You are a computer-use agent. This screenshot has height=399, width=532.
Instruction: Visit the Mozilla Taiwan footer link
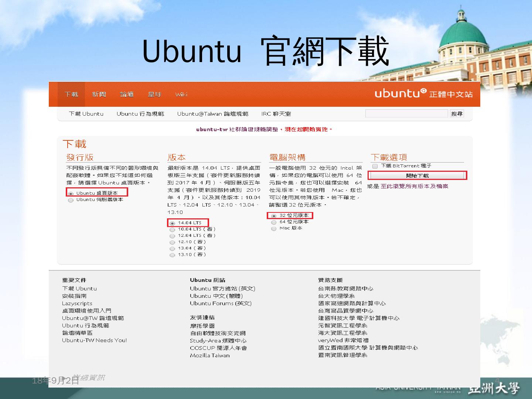click(x=210, y=355)
